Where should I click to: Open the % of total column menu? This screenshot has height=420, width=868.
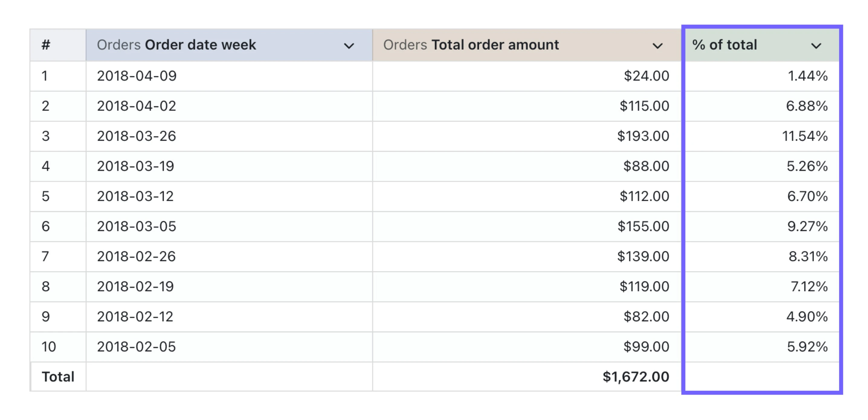point(816,46)
